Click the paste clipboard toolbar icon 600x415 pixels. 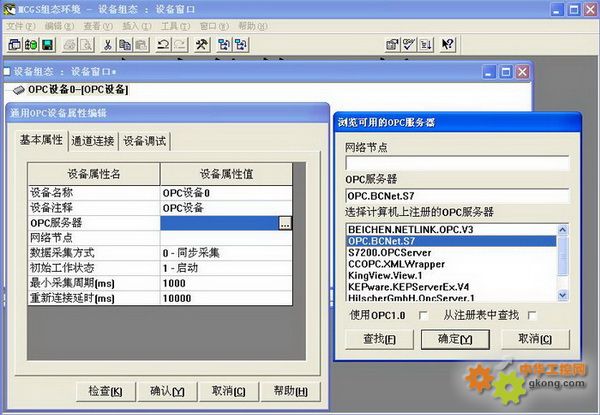point(141,45)
